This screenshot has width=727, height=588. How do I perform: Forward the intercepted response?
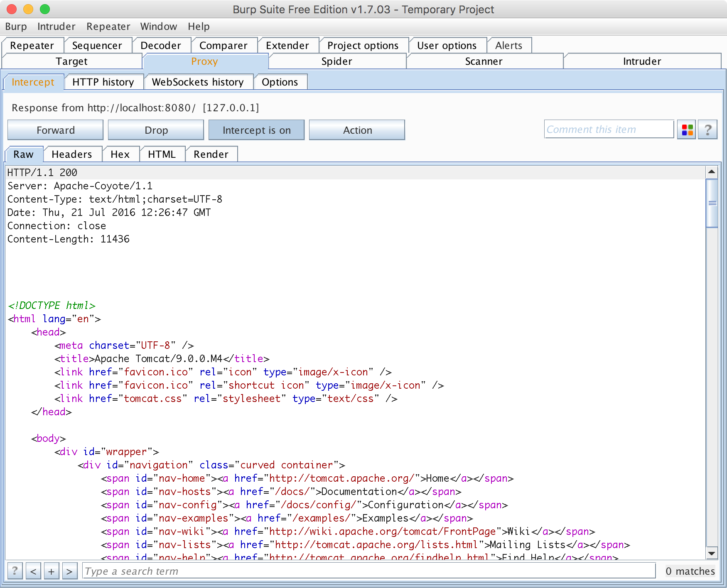[55, 130]
